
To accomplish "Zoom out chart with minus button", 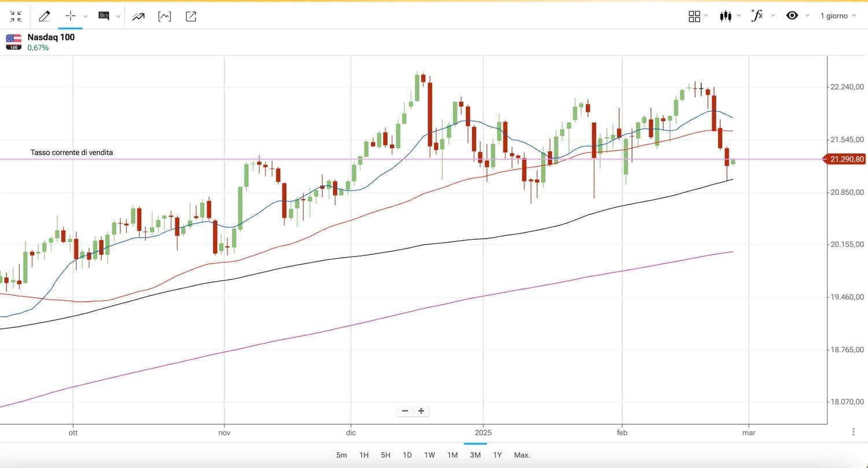I will (405, 411).
